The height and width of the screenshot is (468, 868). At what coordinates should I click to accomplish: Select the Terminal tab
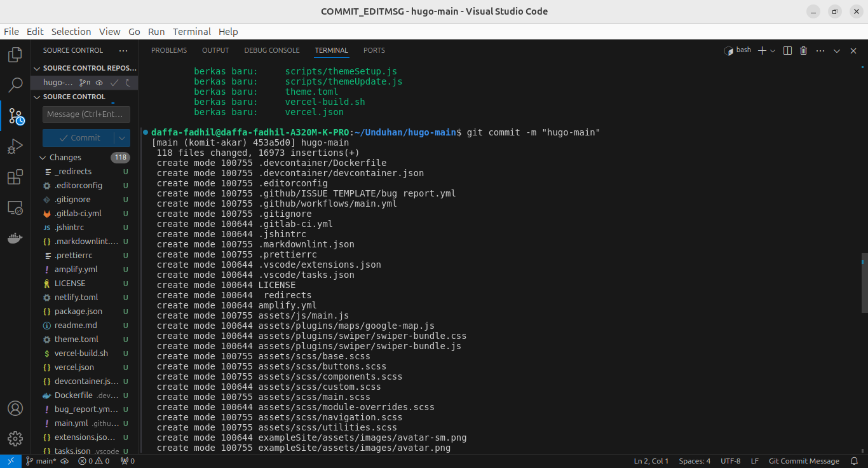(332, 50)
